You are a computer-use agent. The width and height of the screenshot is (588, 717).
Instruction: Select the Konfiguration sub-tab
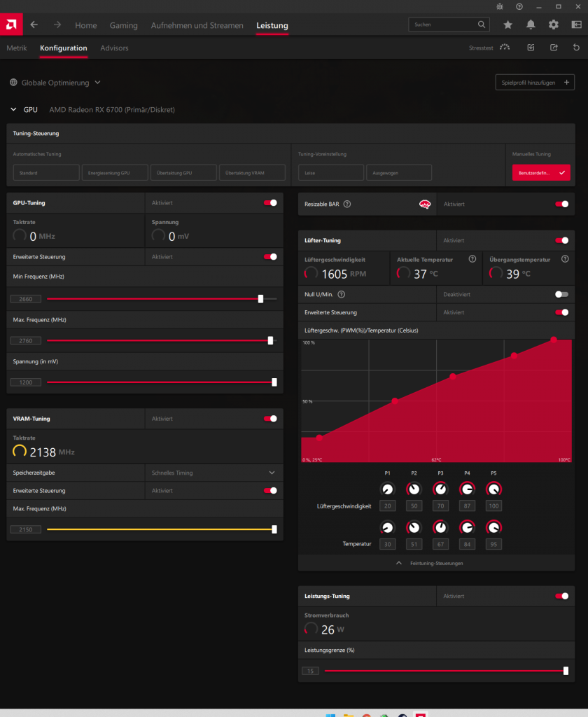coord(64,48)
